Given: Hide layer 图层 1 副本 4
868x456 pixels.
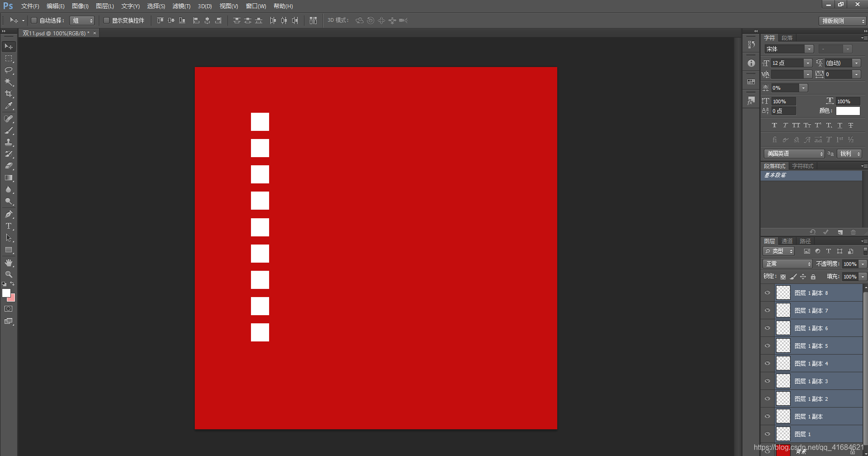Looking at the screenshot, I should pos(767,364).
